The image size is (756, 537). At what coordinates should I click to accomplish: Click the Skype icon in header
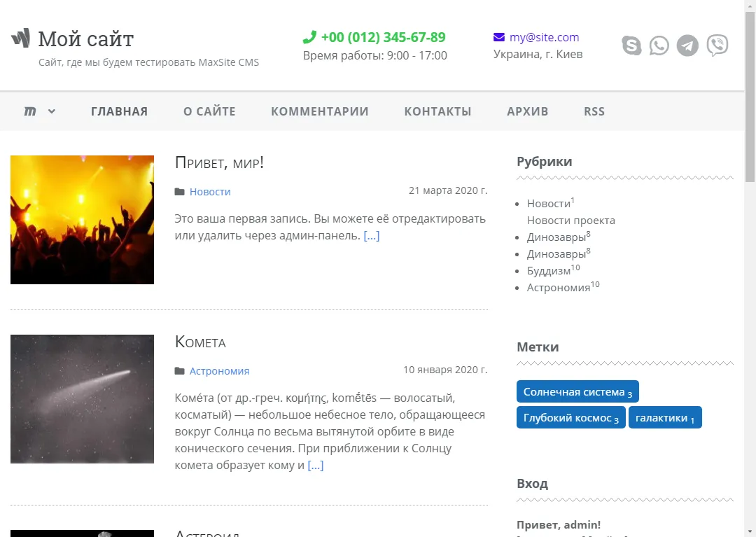[x=631, y=46]
